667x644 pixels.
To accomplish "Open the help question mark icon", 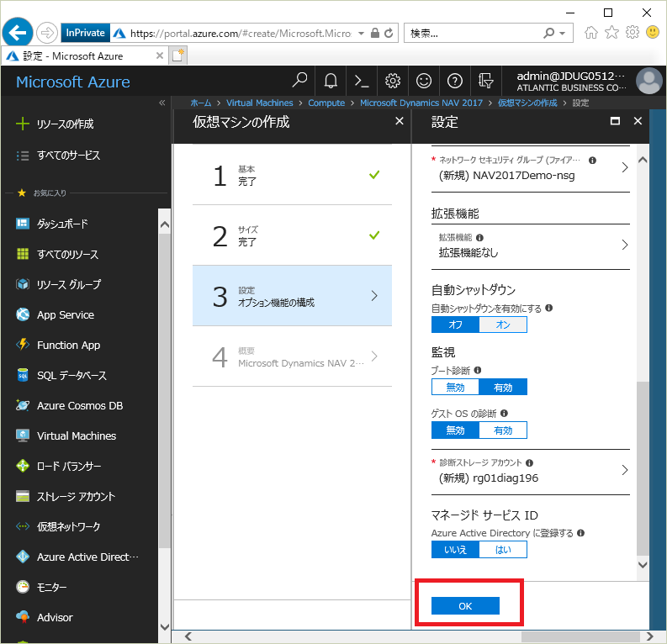I will [x=455, y=81].
